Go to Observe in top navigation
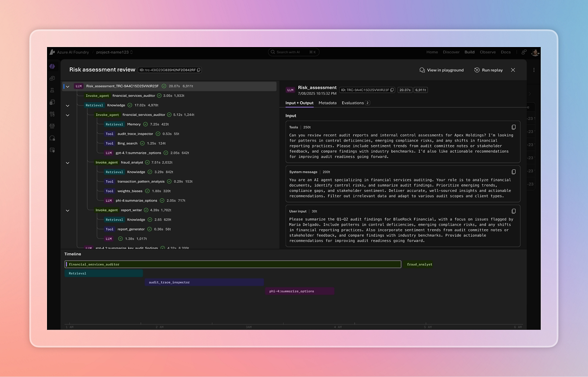This screenshot has height=377, width=588. click(487, 52)
